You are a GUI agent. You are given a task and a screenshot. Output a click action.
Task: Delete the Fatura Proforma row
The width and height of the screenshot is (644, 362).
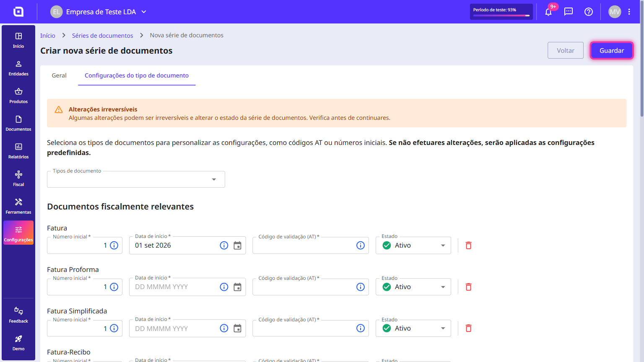469,287
